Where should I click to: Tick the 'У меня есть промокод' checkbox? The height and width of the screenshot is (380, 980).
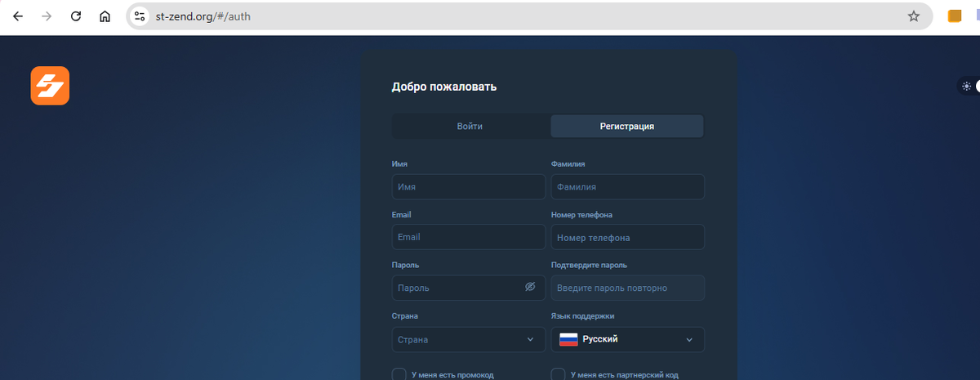[399, 374]
